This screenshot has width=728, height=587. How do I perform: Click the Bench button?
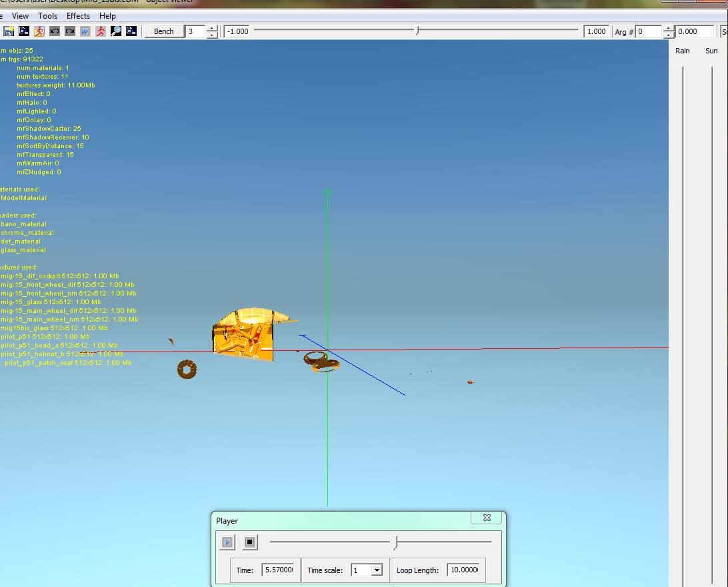coord(163,31)
